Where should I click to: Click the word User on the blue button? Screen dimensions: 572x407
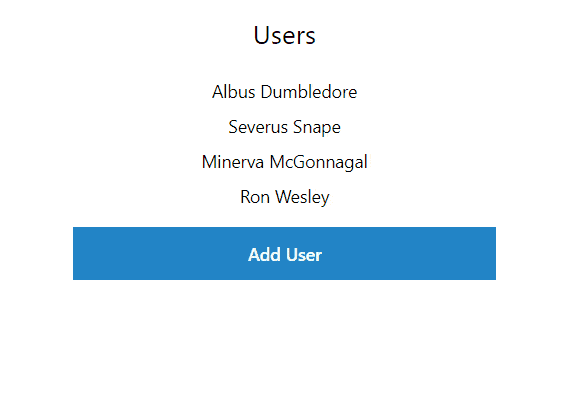304,255
